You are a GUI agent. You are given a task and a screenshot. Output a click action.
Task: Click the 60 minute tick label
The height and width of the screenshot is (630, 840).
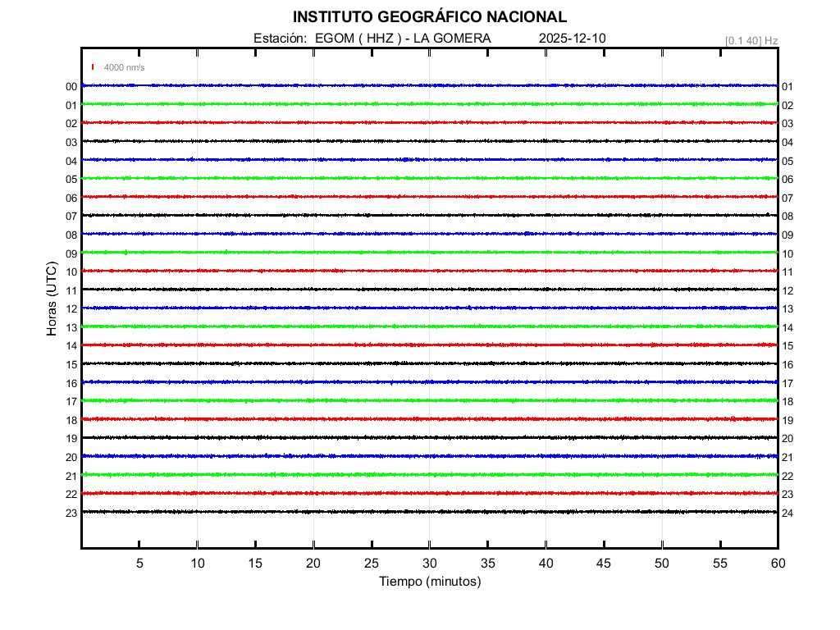tap(777, 564)
